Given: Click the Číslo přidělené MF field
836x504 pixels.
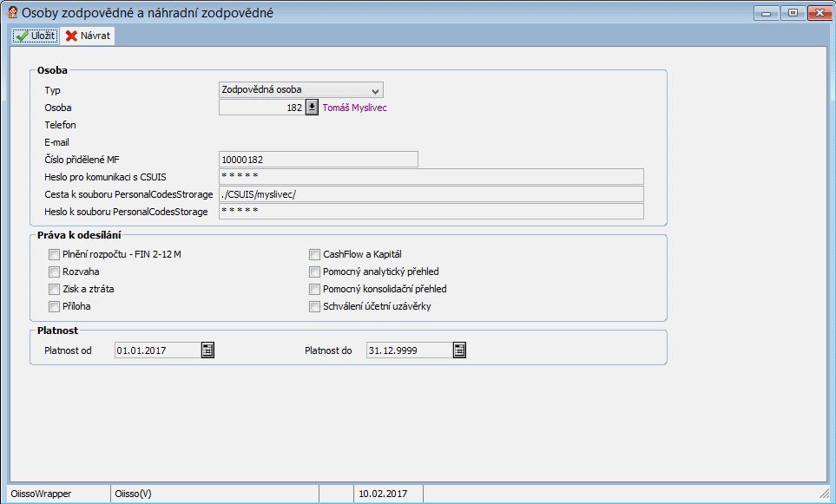Looking at the screenshot, I should pyautogui.click(x=318, y=160).
